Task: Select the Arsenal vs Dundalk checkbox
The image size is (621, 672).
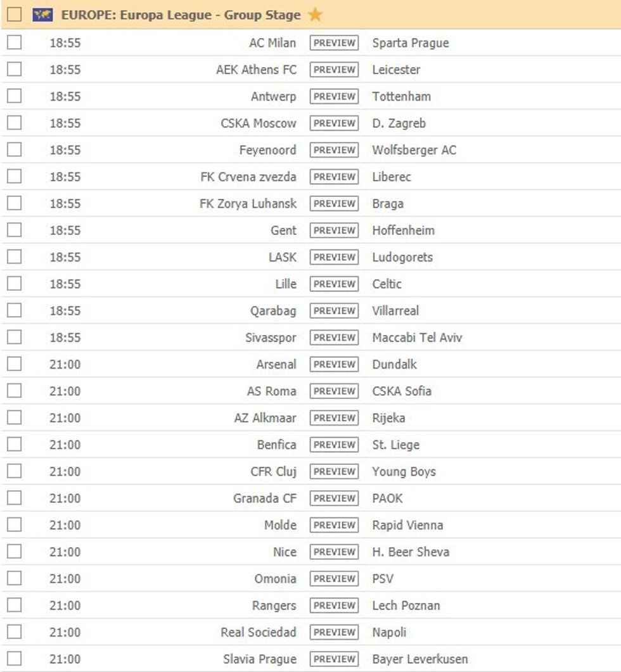Action: pos(15,364)
